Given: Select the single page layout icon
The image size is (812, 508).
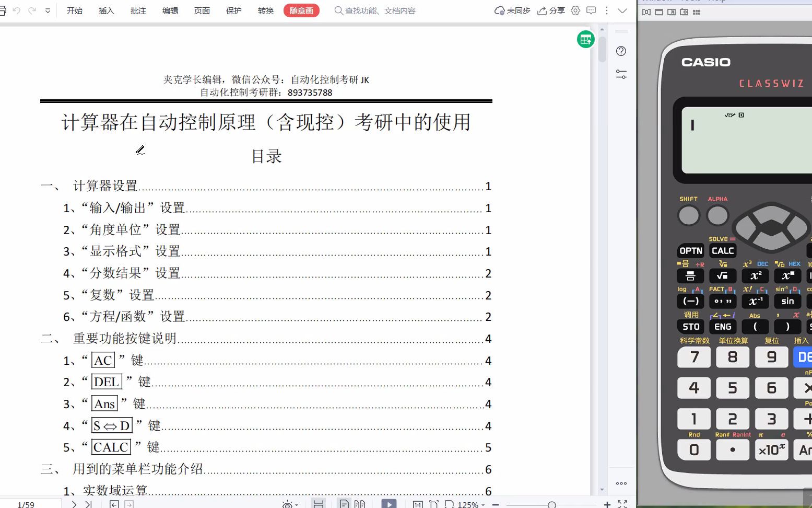Looking at the screenshot, I should [344, 504].
